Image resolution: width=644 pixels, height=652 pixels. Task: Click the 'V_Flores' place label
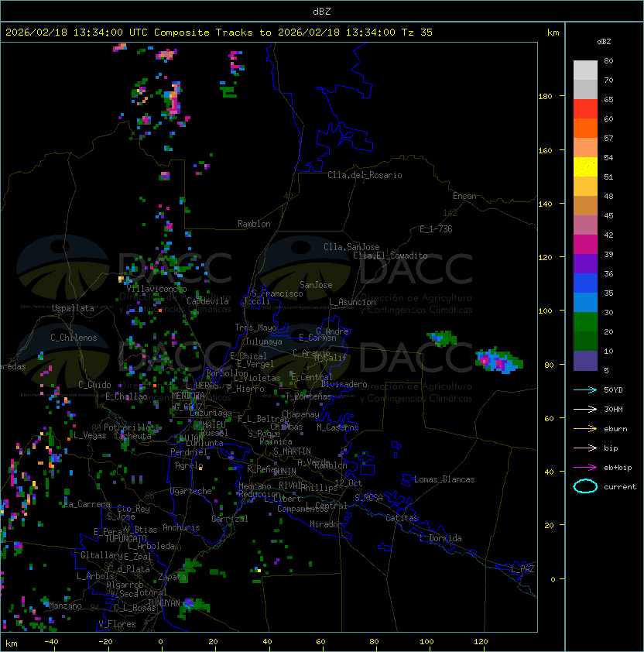117,624
